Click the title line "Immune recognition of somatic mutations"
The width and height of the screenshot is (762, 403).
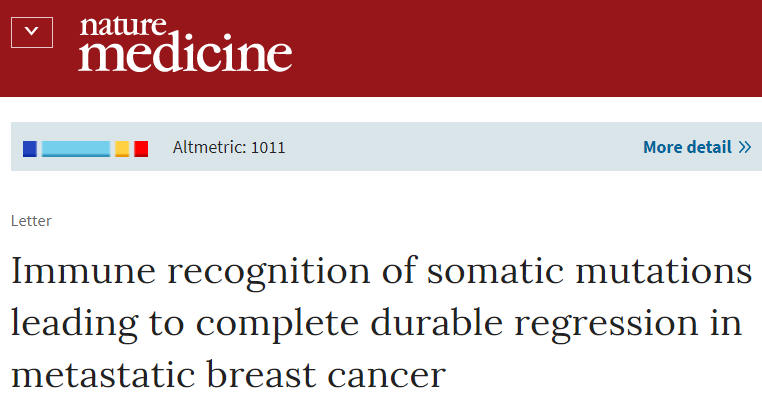[x=381, y=271]
